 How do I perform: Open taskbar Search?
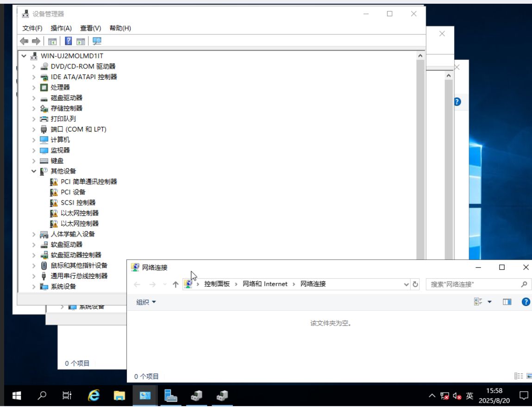tap(42, 395)
